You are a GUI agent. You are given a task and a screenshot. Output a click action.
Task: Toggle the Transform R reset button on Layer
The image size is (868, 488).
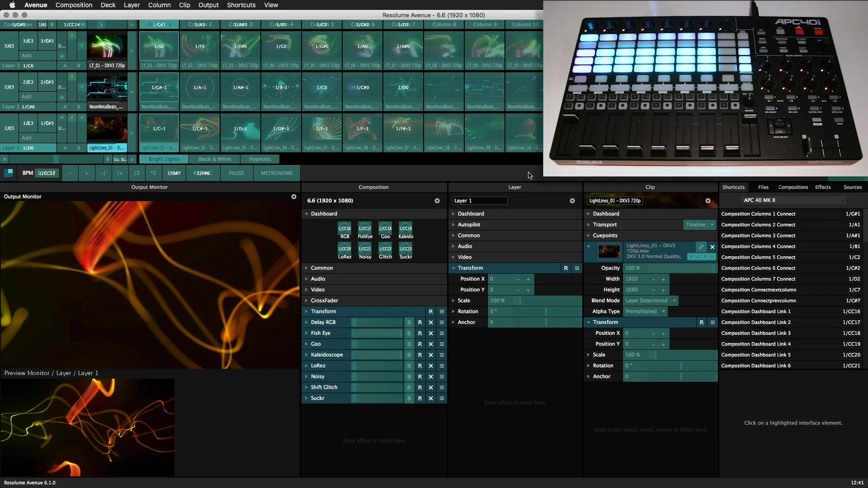coord(566,267)
